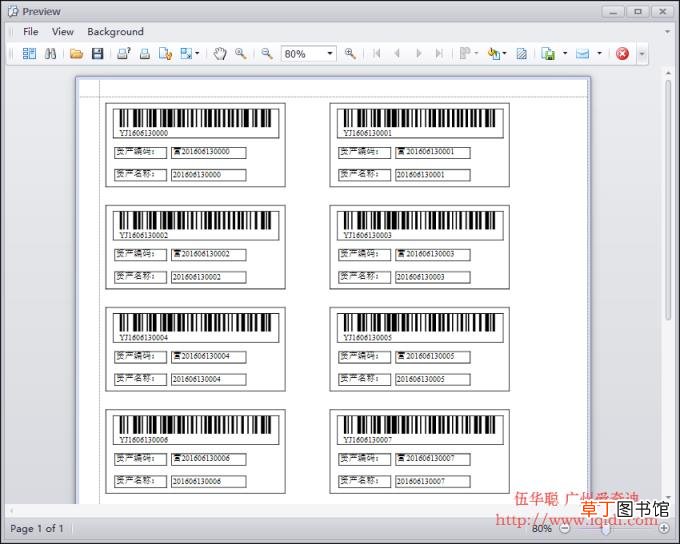Maximize the Preview window
The image size is (680, 544).
tap(638, 12)
